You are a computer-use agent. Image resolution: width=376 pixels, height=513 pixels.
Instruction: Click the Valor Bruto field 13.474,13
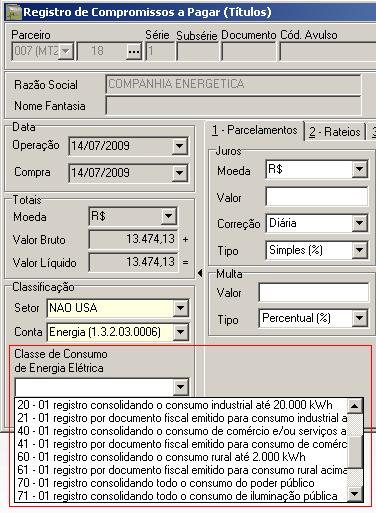tap(133, 239)
